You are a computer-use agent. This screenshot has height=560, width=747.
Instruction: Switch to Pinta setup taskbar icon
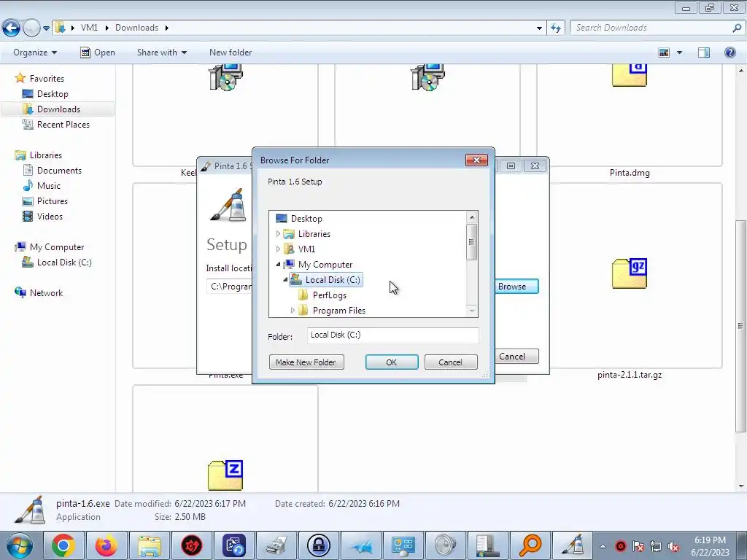coord(573,545)
